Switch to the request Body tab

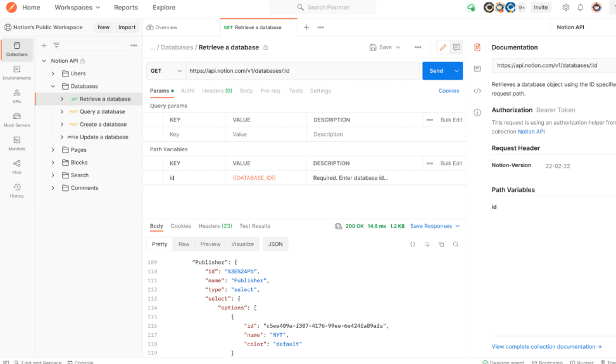pos(246,91)
